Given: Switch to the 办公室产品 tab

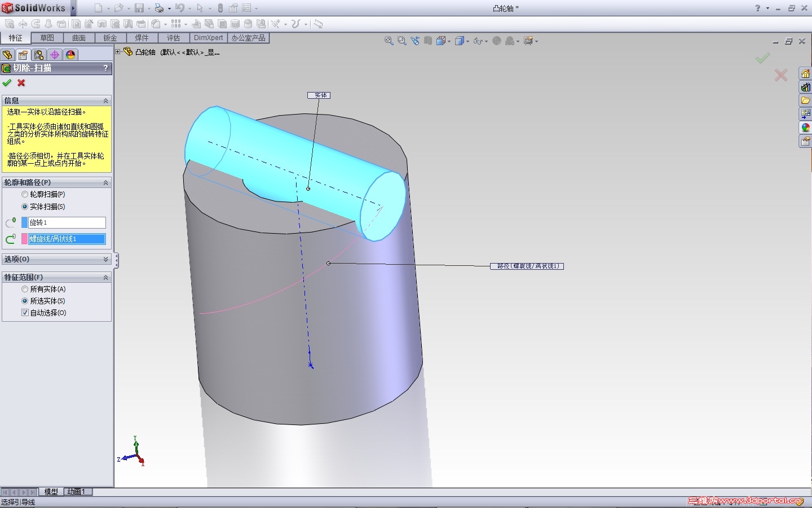Looking at the screenshot, I should [249, 38].
